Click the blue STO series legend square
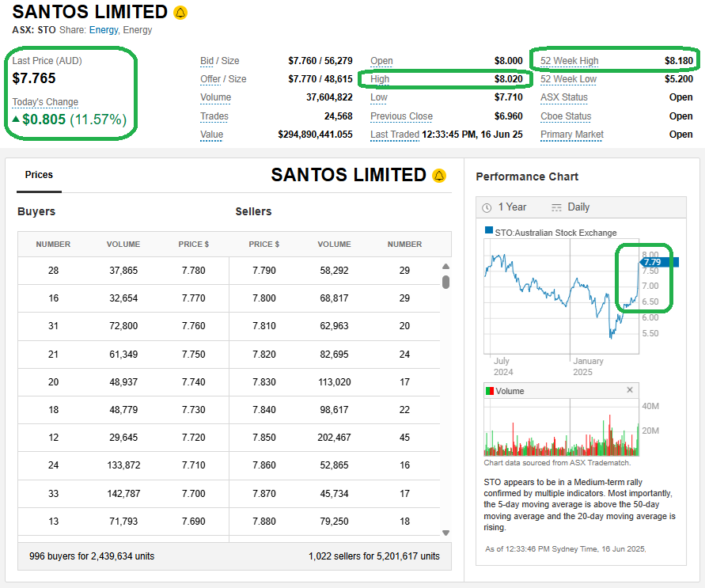Screen dimensions: 705x588 (x=489, y=232)
